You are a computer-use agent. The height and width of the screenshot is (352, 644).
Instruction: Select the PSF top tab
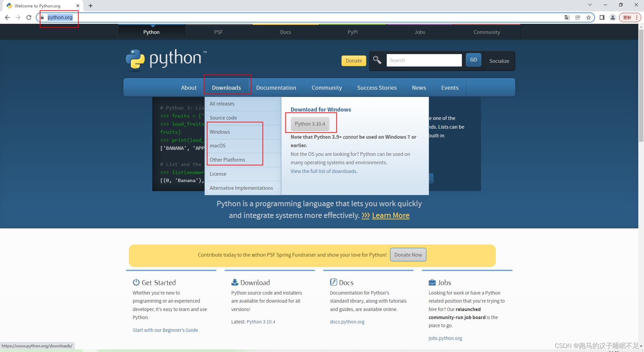click(218, 32)
